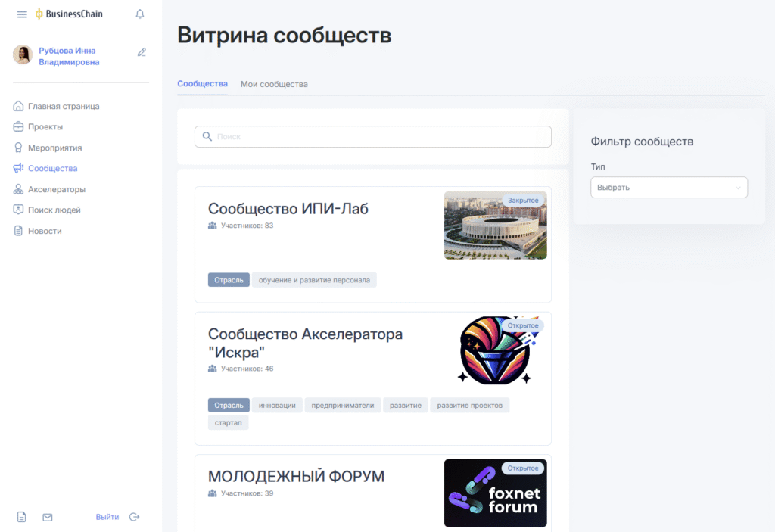Click the hamburger menu icon

22,14
